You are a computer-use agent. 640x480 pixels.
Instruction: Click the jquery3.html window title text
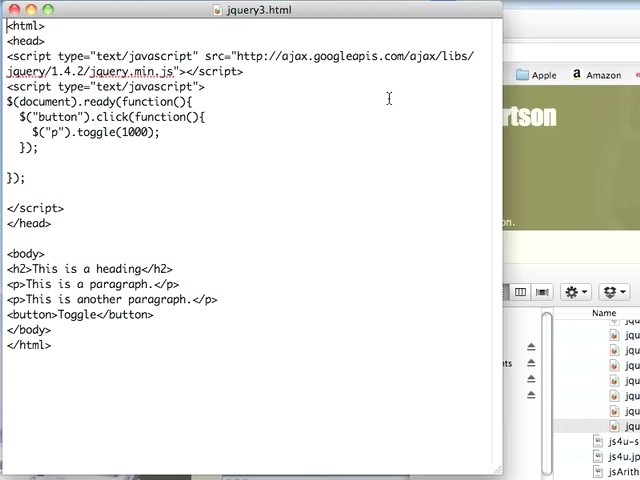[x=259, y=10]
